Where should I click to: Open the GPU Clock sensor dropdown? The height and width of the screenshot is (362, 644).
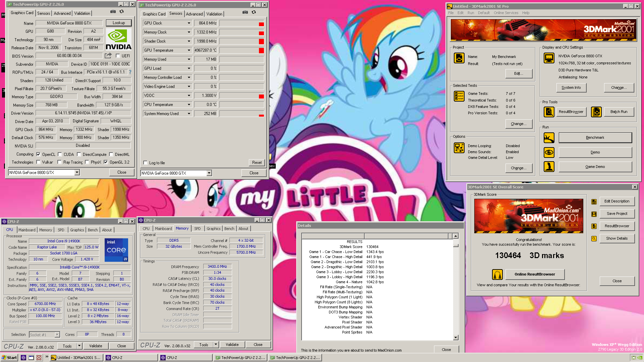189,23
